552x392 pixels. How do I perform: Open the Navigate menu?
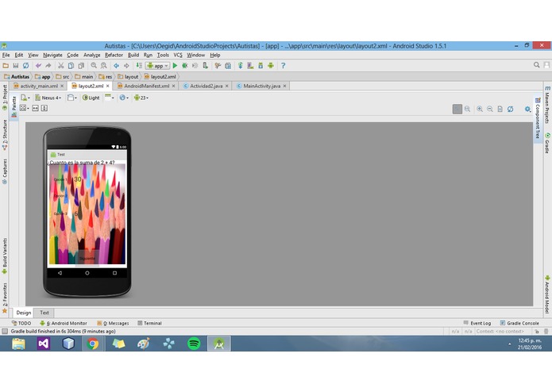[x=52, y=55]
